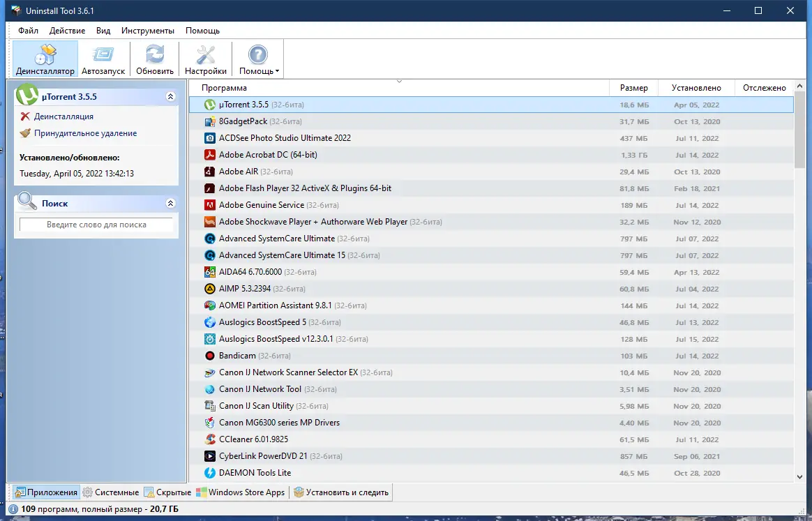Sort by the Установлено column header
The height and width of the screenshot is (521, 812).
[x=696, y=87]
